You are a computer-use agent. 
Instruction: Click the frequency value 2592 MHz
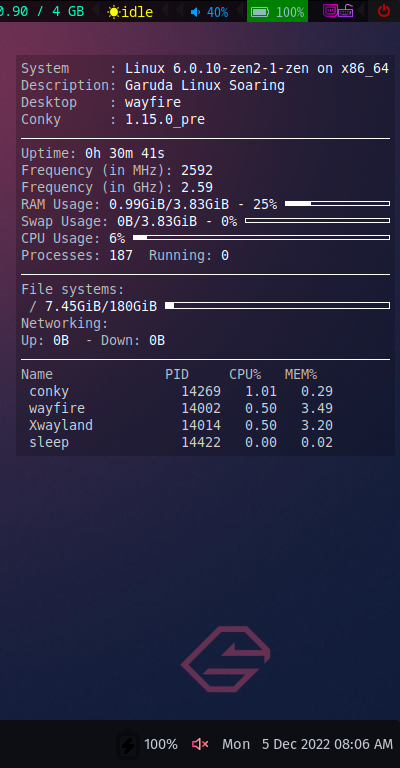pyautogui.click(x=197, y=170)
